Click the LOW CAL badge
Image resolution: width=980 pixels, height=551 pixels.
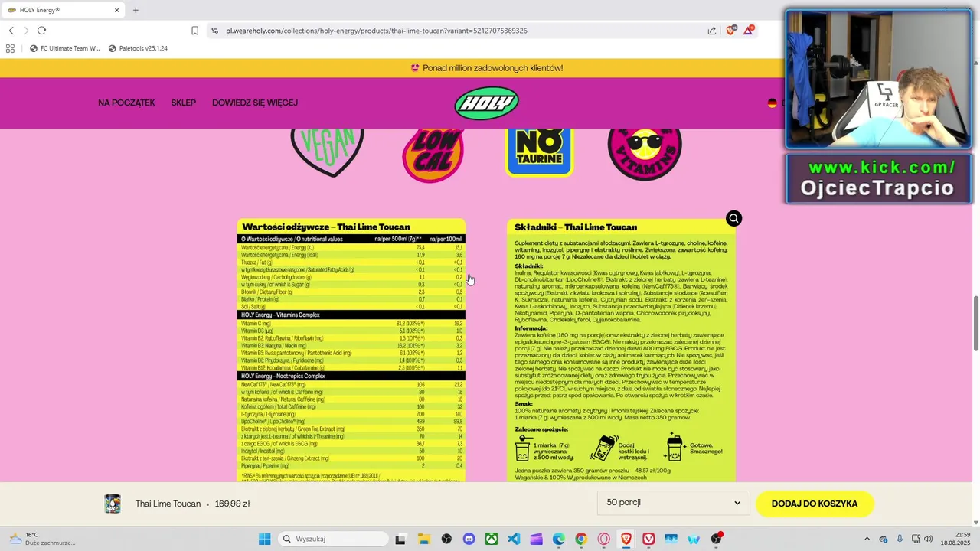pyautogui.click(x=433, y=155)
